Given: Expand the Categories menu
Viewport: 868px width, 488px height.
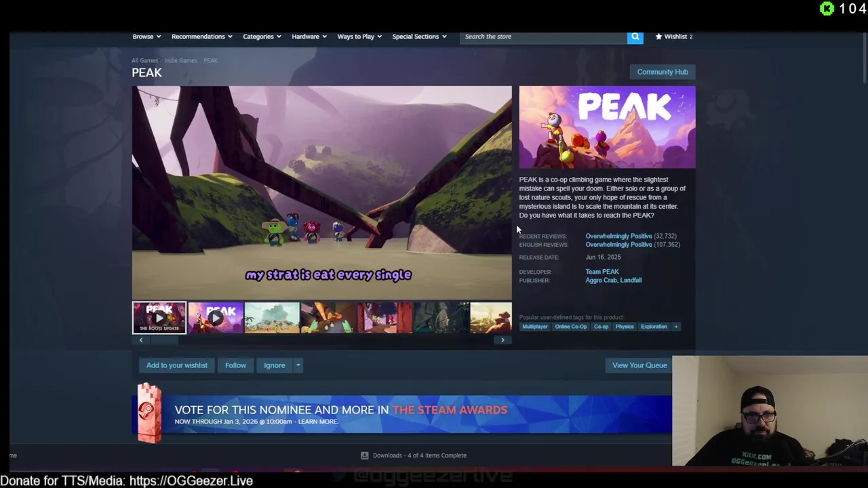Looking at the screenshot, I should click(x=262, y=37).
